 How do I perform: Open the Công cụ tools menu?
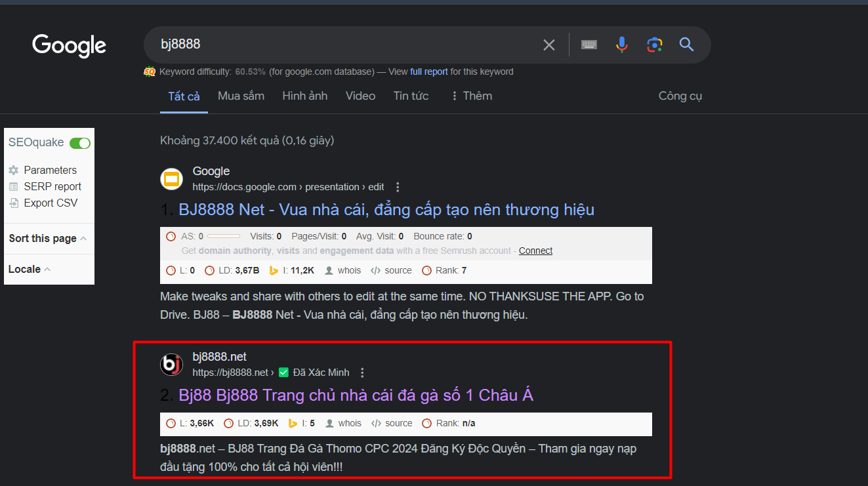point(680,96)
